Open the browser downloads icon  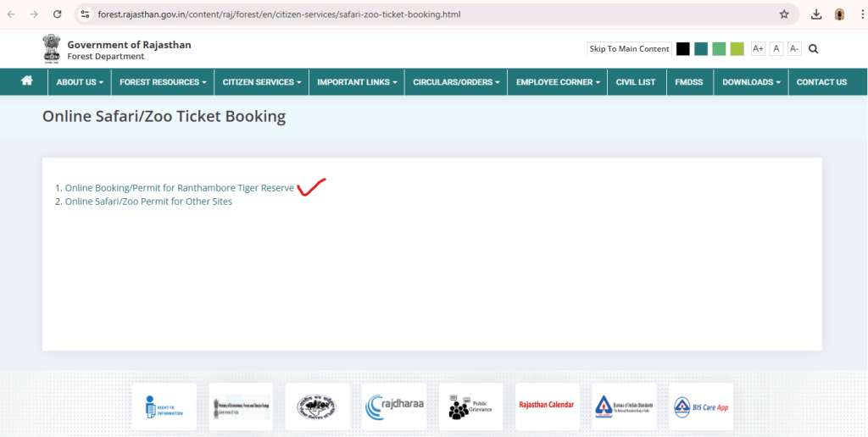tap(816, 14)
